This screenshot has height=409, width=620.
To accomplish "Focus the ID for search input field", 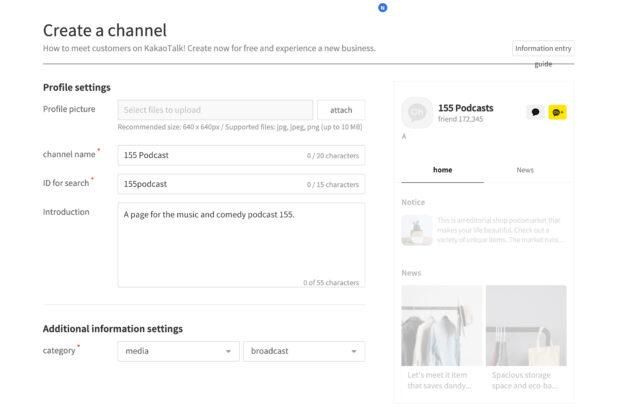I will point(241,184).
